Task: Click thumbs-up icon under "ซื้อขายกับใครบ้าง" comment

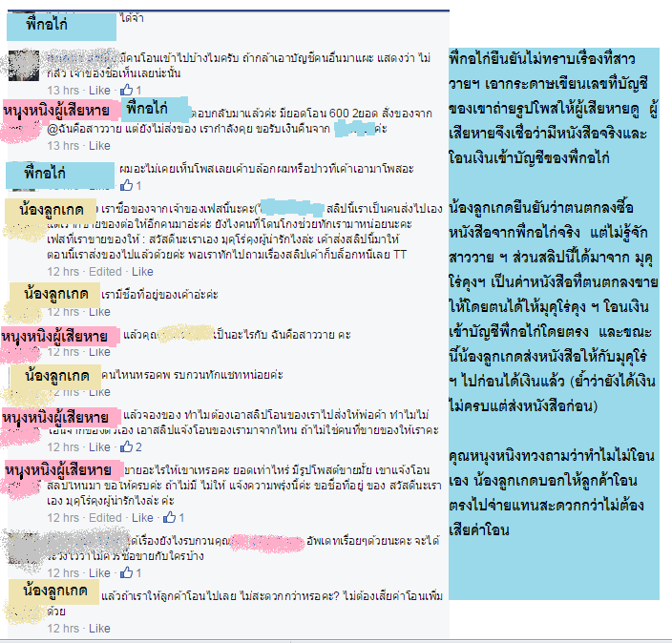Action: [126, 572]
